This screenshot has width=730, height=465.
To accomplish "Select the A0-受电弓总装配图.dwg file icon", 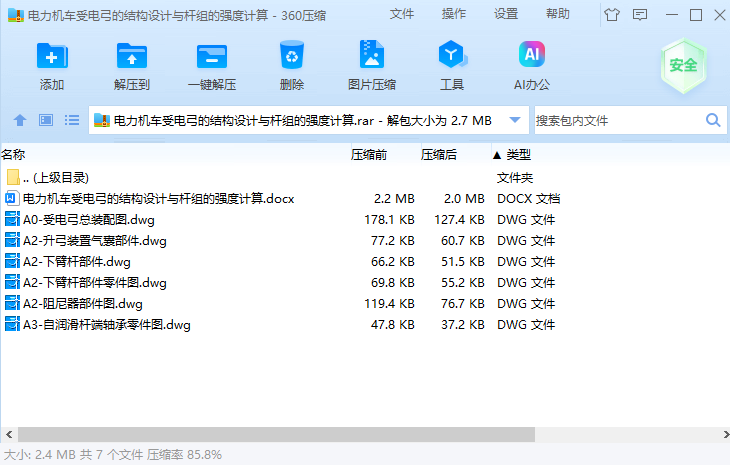I will coord(12,220).
